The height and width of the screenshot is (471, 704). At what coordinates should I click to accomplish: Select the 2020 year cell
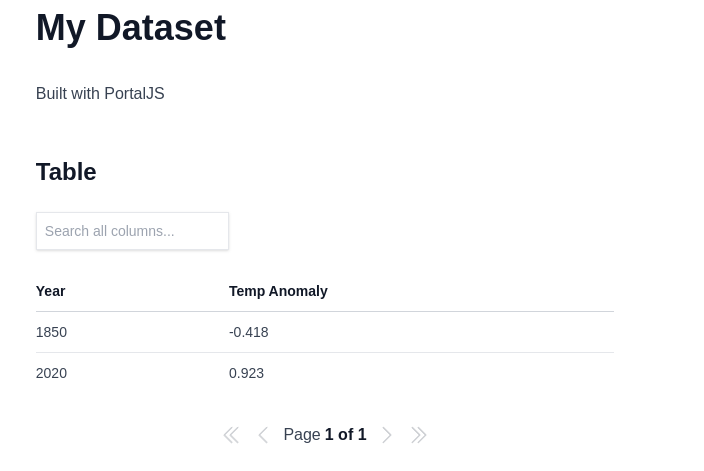tap(51, 373)
